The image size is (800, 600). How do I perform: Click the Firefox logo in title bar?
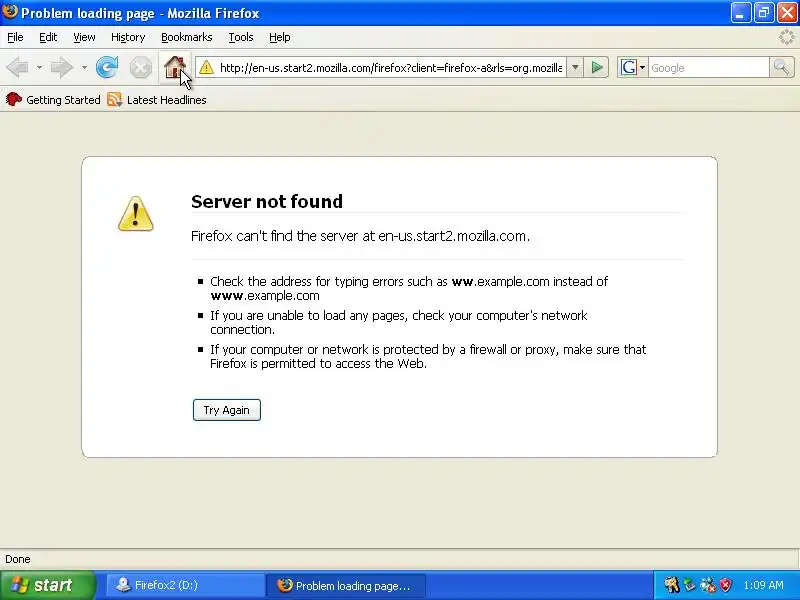10,12
